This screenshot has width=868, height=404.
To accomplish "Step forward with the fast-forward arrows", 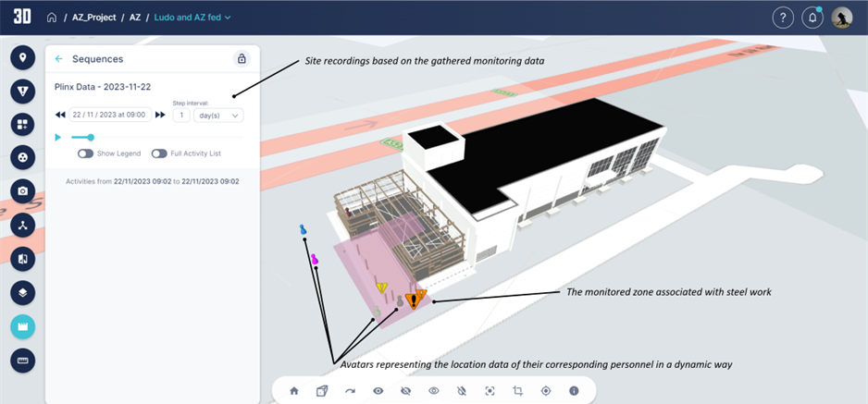I will click(x=160, y=115).
